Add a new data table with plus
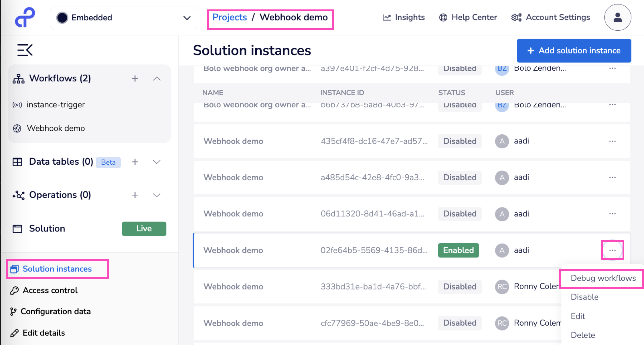 point(135,162)
